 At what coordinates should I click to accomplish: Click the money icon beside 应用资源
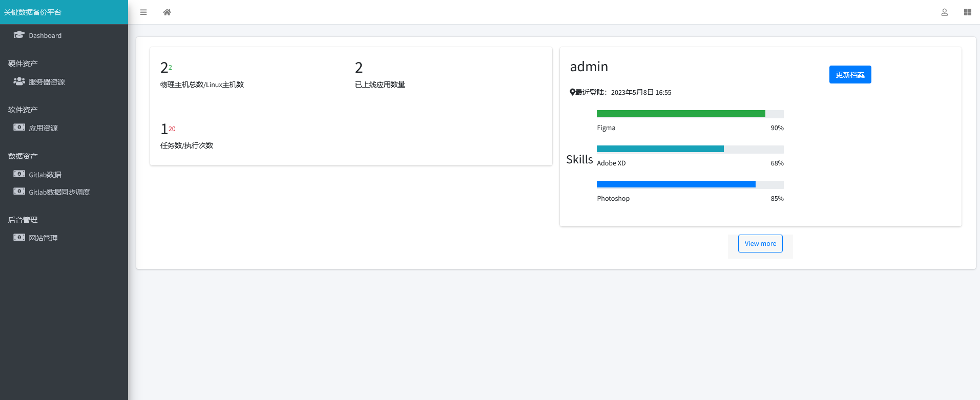(x=19, y=128)
